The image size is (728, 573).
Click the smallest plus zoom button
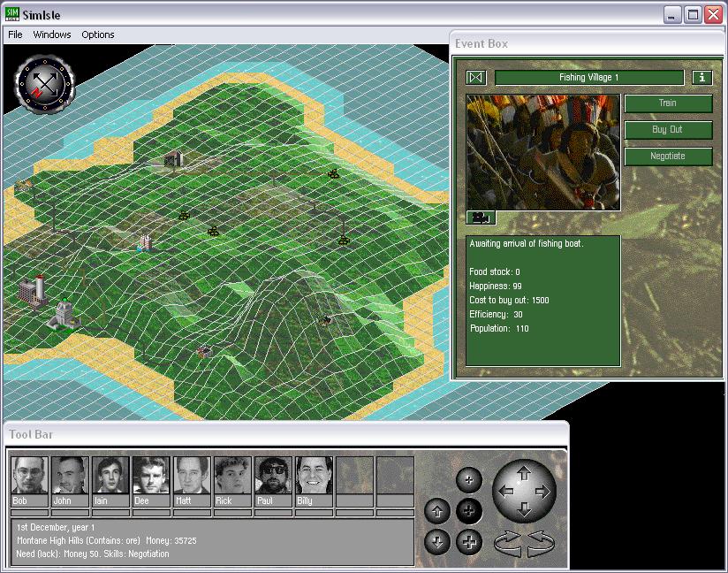pyautogui.click(x=469, y=480)
